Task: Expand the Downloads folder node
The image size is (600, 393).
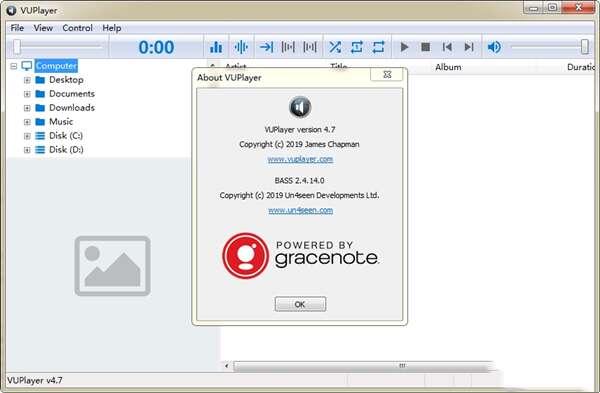Action: [27, 108]
